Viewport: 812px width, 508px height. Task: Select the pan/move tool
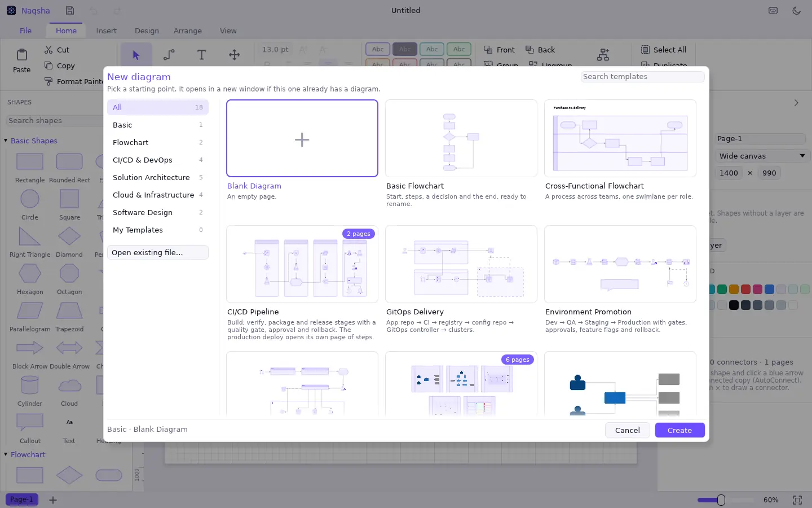[234, 55]
